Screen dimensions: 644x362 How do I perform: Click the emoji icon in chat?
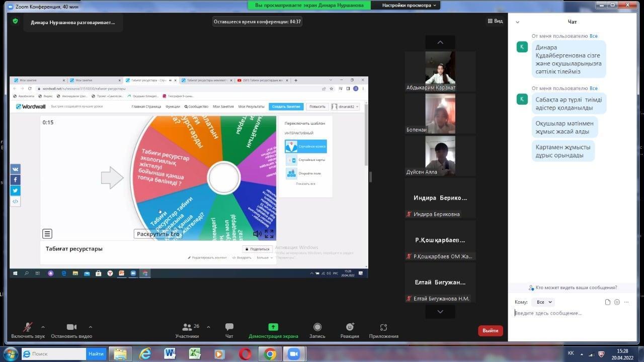617,302
